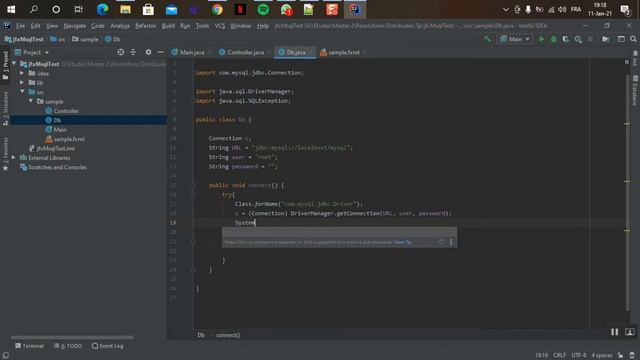Click the fold marker beside connect() method
Screen dimensions: 640x360
[193, 185]
